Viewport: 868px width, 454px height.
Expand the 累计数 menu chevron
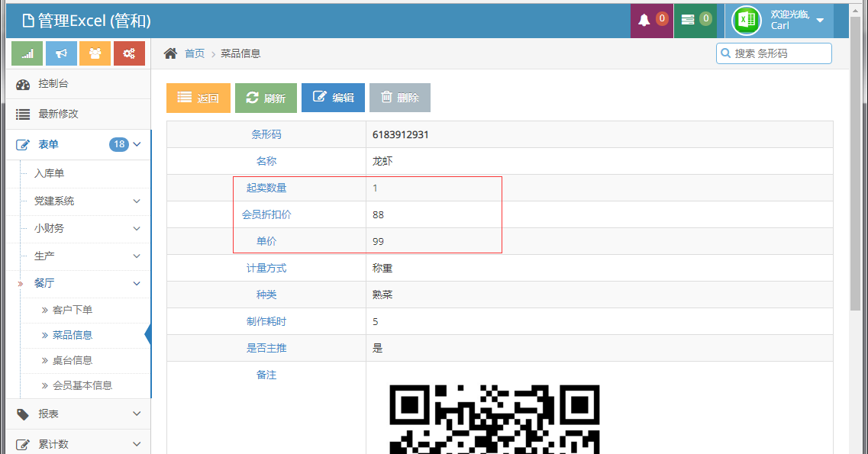click(137, 444)
